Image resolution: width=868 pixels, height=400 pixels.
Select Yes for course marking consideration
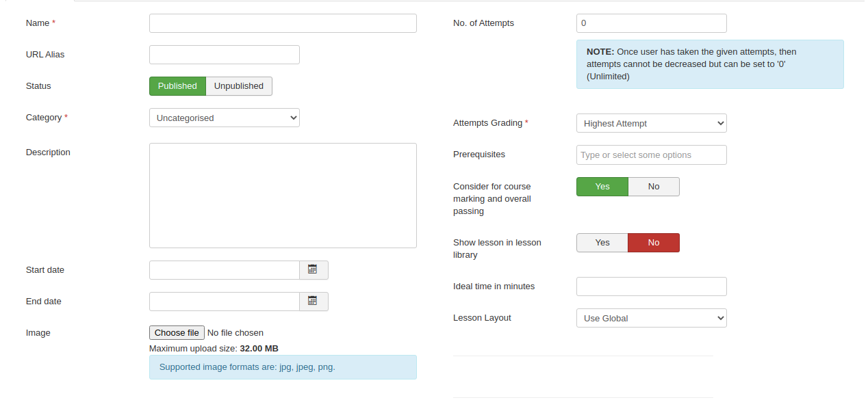click(x=602, y=187)
